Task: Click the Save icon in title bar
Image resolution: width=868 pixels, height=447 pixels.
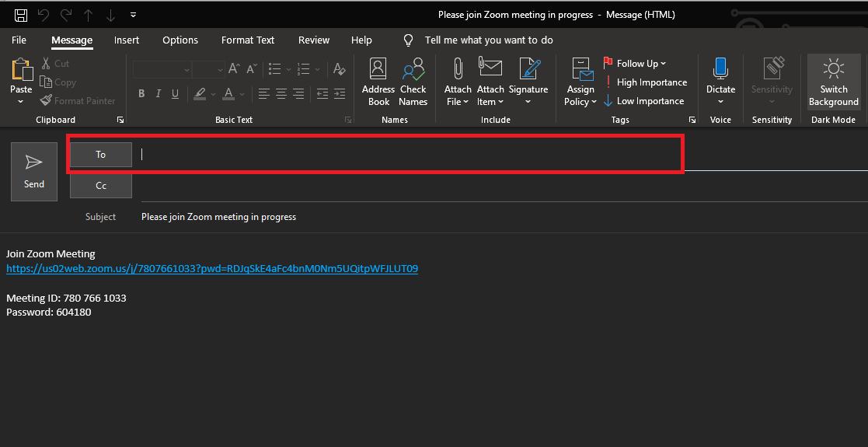Action: 21,15
